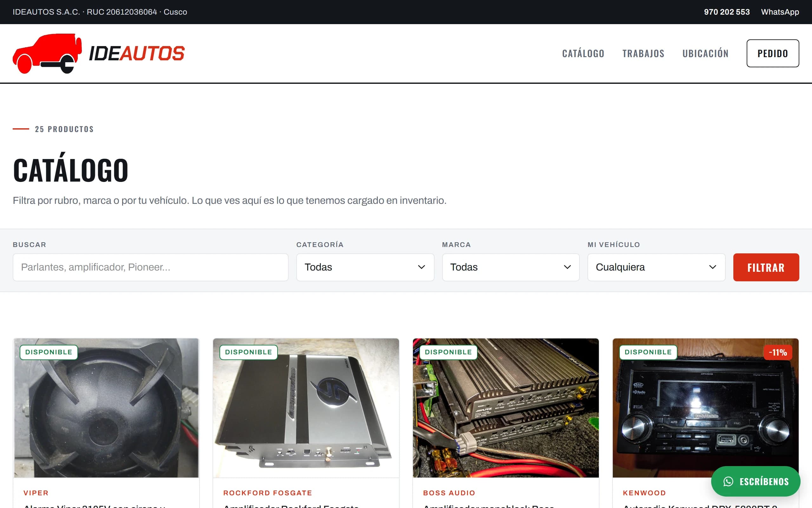Open the Ubicación nav link

coord(705,53)
